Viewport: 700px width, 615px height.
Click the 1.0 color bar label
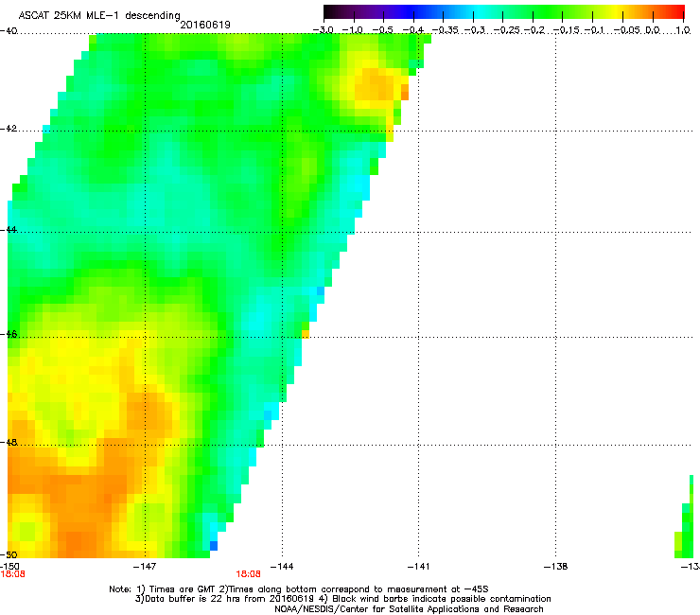point(683,30)
